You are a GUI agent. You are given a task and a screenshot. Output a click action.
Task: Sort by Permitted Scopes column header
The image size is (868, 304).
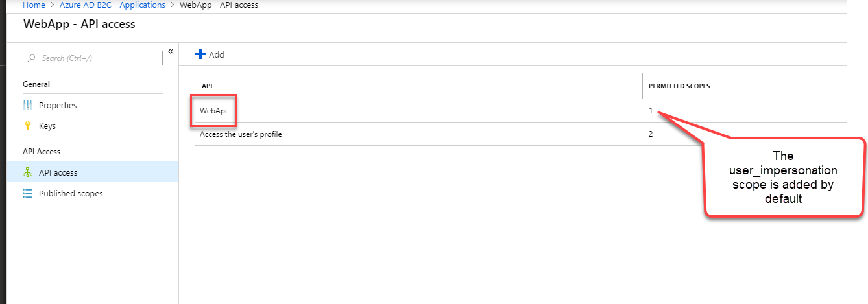[x=679, y=86]
